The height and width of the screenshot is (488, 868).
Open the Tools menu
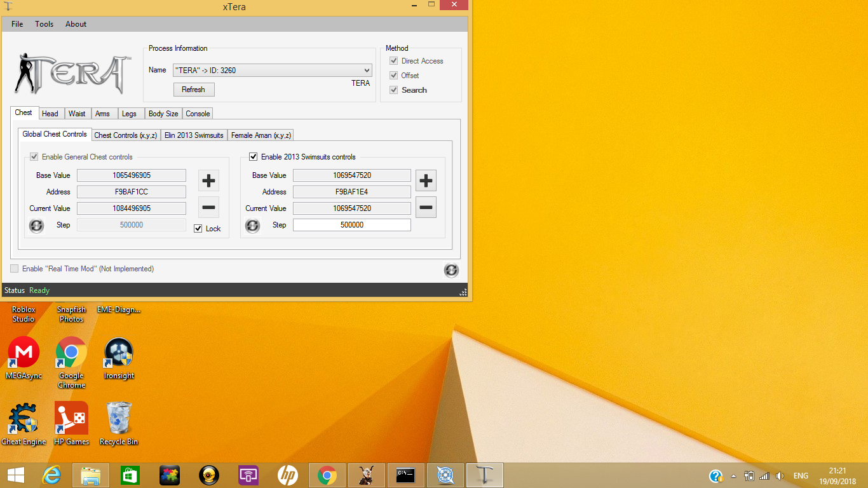[x=44, y=24]
